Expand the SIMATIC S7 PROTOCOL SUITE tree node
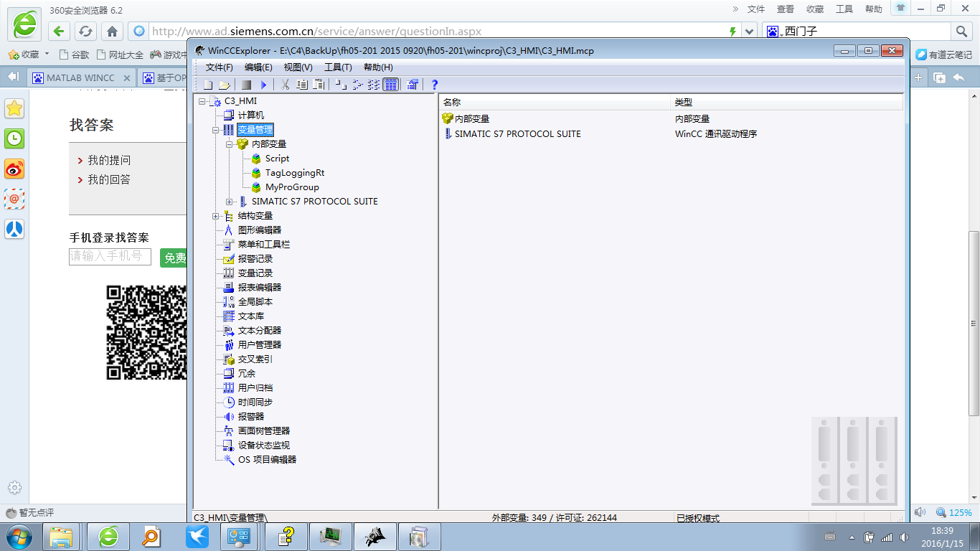Image resolution: width=980 pixels, height=551 pixels. pyautogui.click(x=230, y=202)
